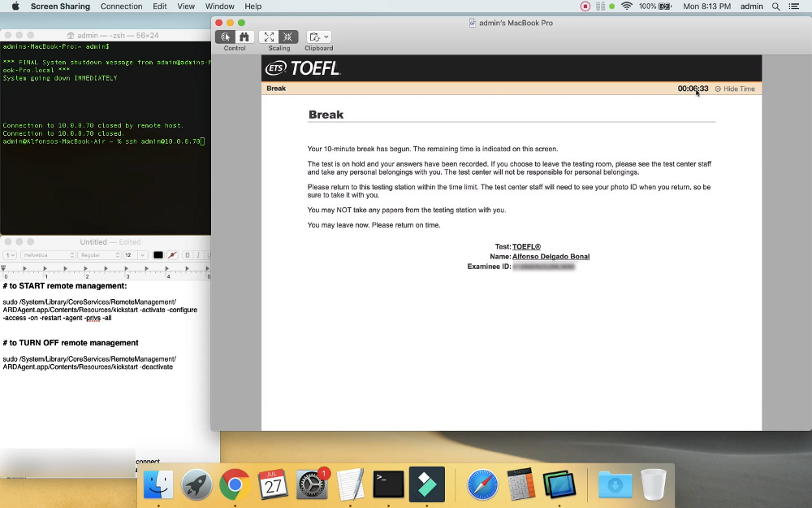
Task: Open the Wi-Fi status menu
Action: click(x=626, y=7)
